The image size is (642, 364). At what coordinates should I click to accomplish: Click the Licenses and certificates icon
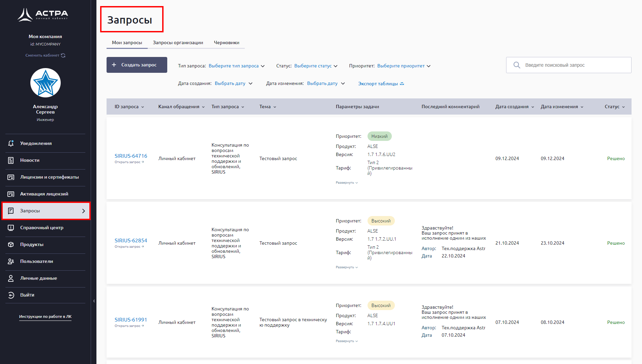pos(11,177)
